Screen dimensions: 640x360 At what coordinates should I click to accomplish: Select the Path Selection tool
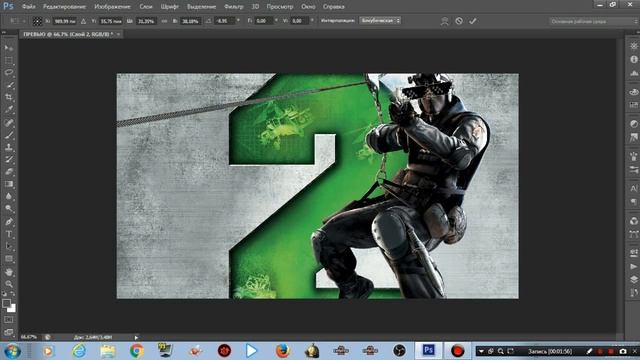pyautogui.click(x=9, y=247)
